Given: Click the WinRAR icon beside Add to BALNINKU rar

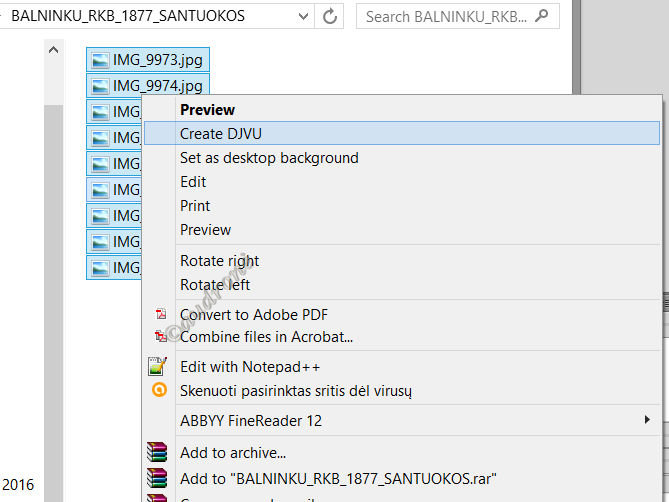Looking at the screenshot, I should (x=157, y=478).
